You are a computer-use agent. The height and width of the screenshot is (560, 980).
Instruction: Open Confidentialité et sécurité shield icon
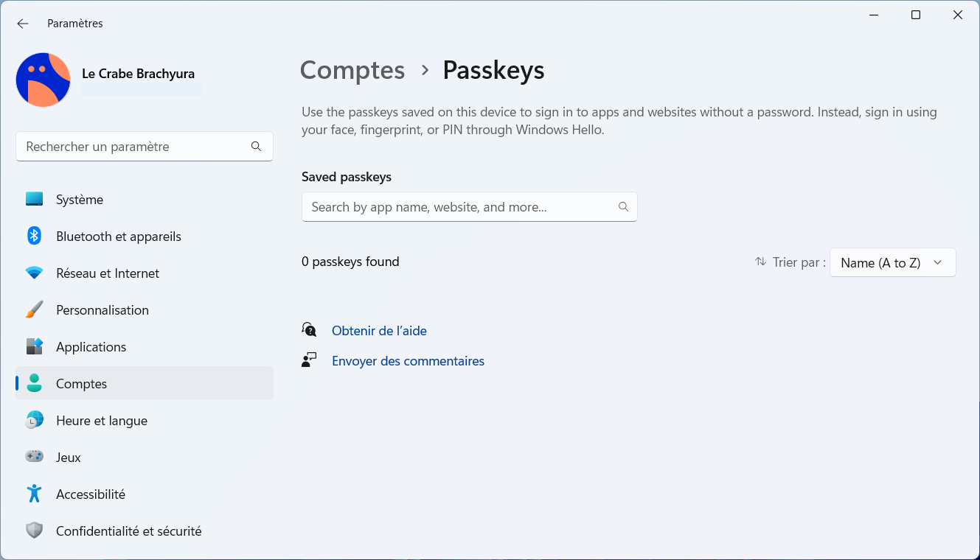pyautogui.click(x=34, y=531)
